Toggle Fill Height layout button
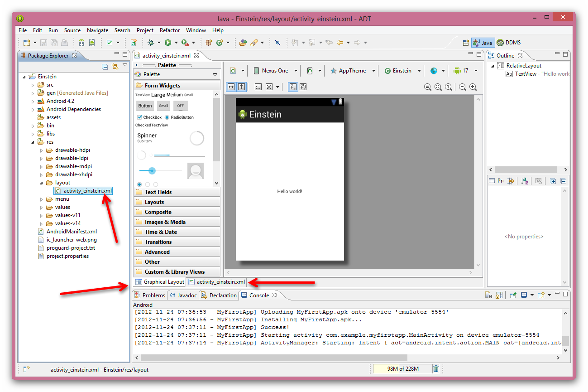The height and width of the screenshot is (392, 588). point(241,87)
